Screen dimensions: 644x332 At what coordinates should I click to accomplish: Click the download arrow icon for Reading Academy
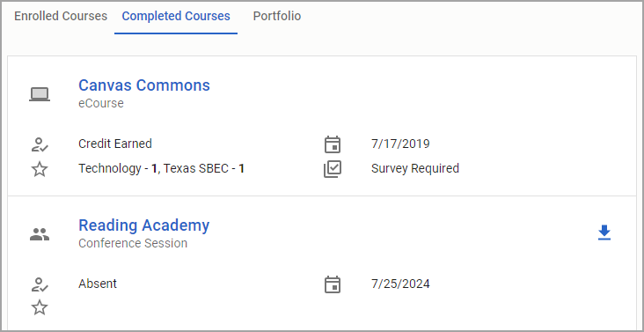[604, 232]
